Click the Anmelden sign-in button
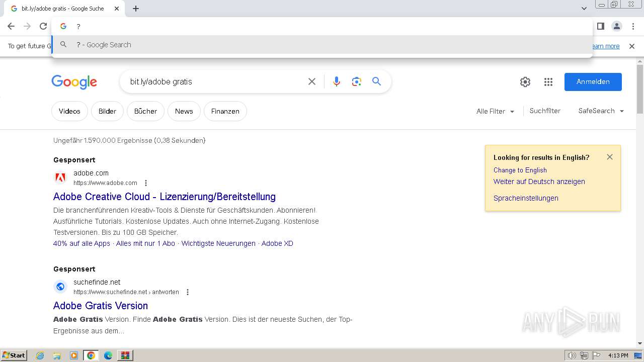 pyautogui.click(x=593, y=82)
